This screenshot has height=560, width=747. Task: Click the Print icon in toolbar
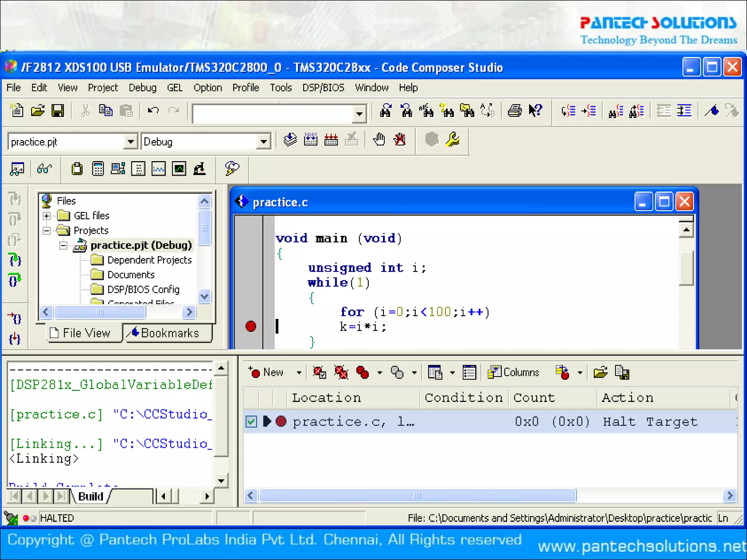pyautogui.click(x=515, y=110)
